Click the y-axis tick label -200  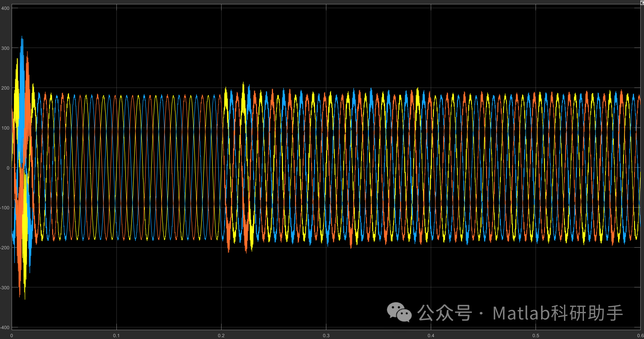coord(5,248)
